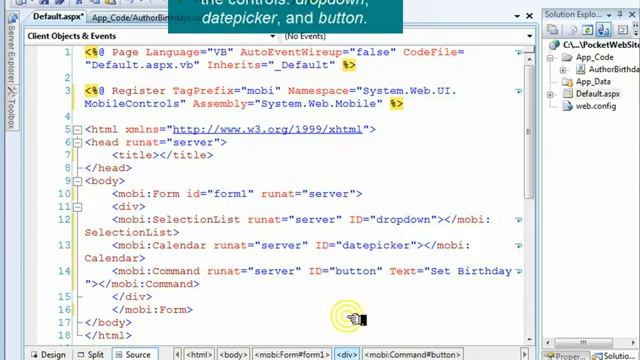
Task: Click the TagPrefix="mobi" attribute text
Action: click(227, 91)
